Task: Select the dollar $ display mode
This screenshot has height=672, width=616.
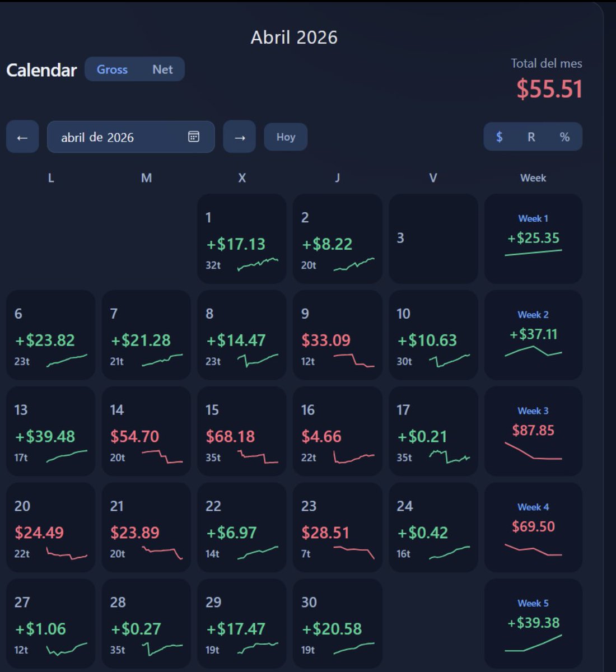Action: pyautogui.click(x=500, y=137)
